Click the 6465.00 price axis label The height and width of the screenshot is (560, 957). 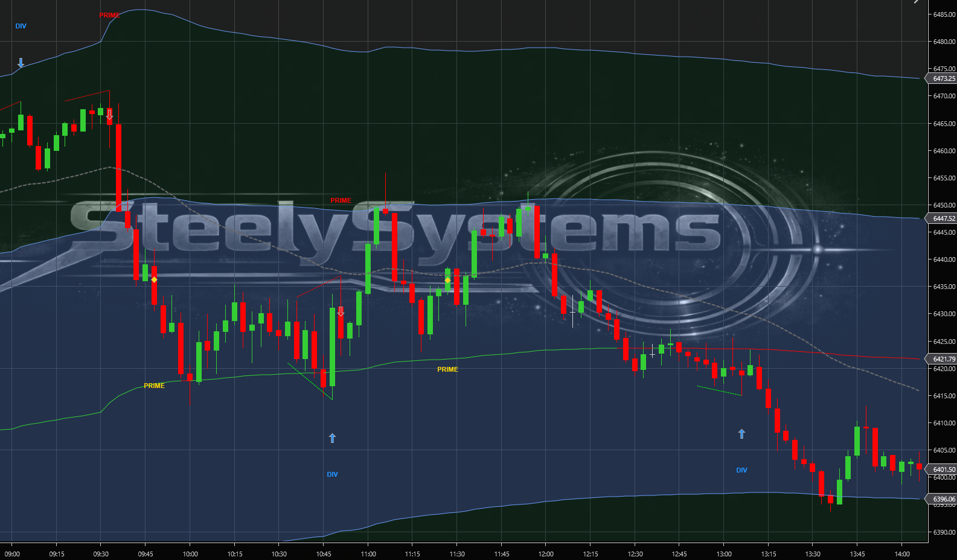(x=944, y=124)
